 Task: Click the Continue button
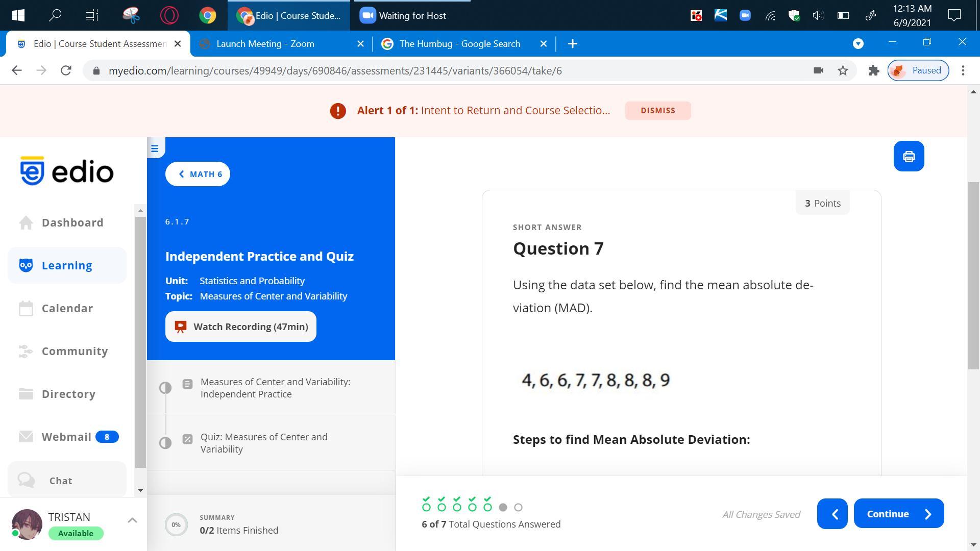(898, 514)
